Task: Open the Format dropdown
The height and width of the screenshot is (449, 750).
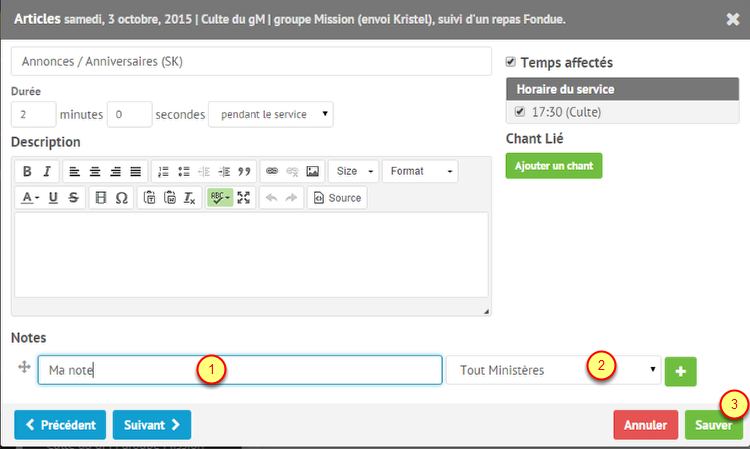Action: click(420, 171)
